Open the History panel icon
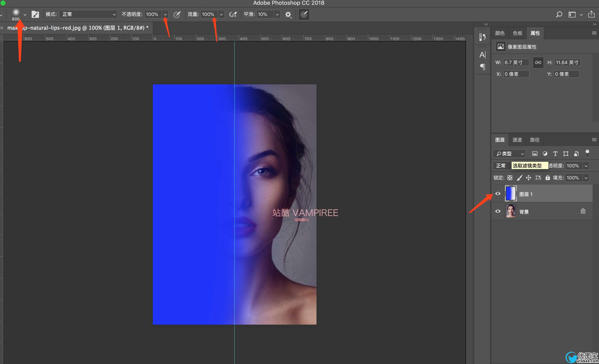Viewport: 599px width, 364px height. (482, 37)
